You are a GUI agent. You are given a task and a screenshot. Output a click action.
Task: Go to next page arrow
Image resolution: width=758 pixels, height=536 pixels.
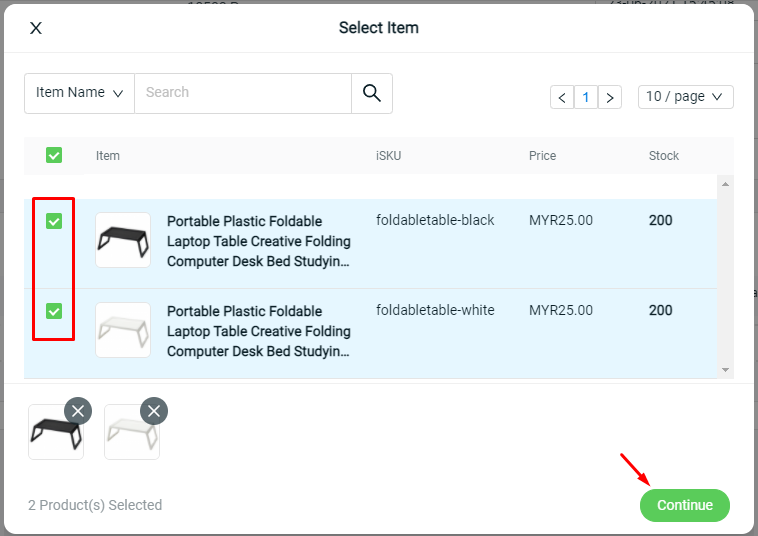(610, 97)
